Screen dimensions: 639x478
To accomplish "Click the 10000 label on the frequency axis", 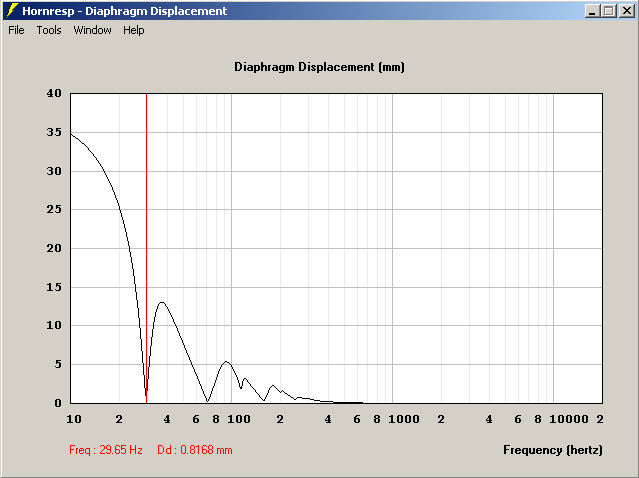I will [x=569, y=419].
